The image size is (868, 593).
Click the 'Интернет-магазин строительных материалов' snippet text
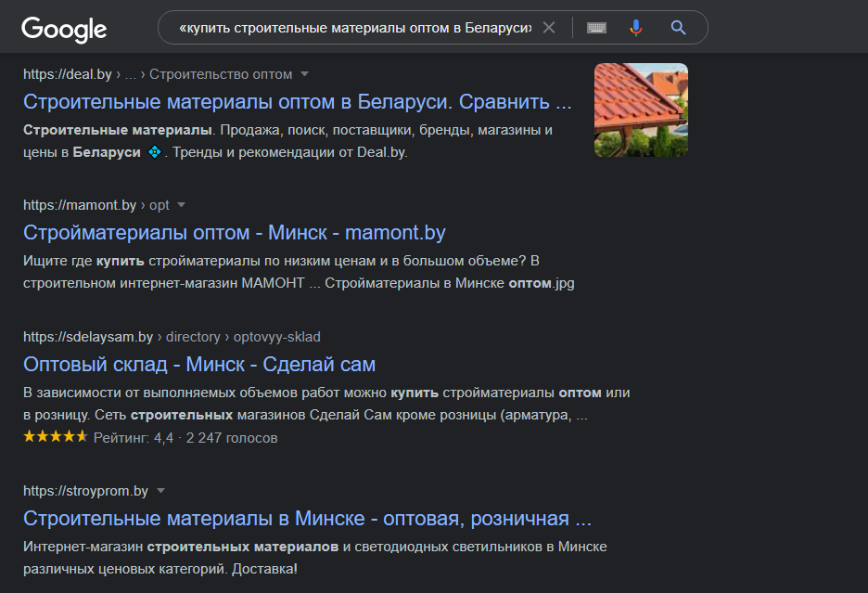tap(181, 547)
